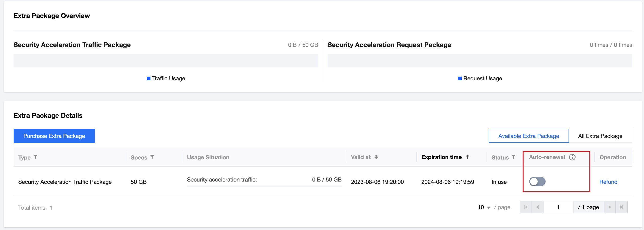The image size is (644, 230).
Task: Switch to All Extra Package tab
Action: tap(600, 136)
